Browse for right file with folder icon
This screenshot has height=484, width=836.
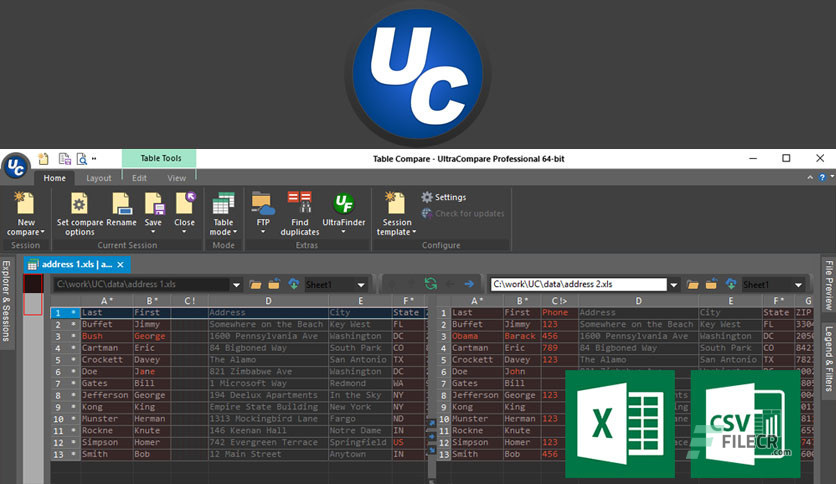(693, 284)
